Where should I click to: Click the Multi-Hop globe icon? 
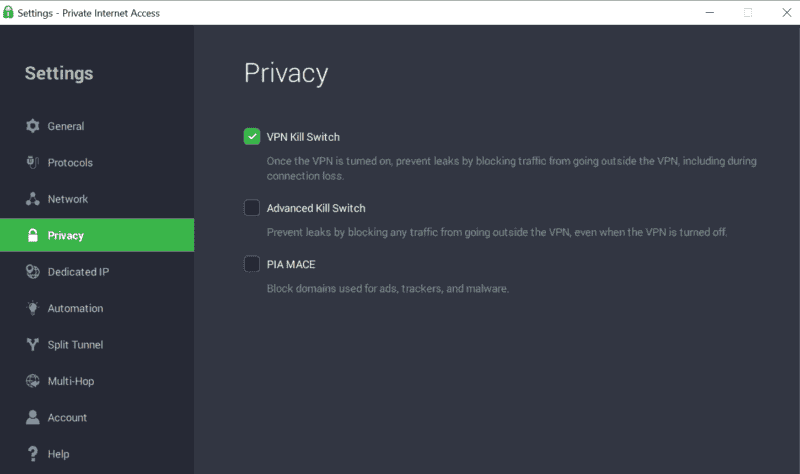coord(33,381)
